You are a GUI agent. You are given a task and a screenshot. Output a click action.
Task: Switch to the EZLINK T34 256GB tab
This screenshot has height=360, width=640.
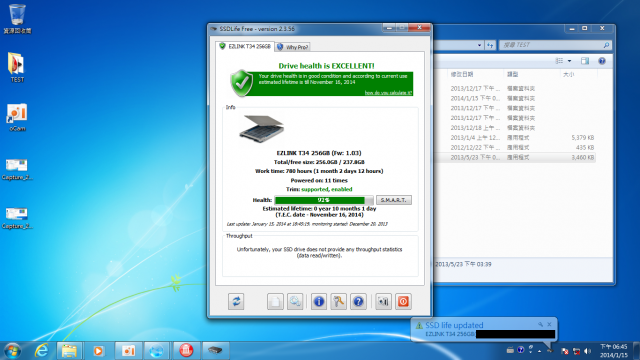click(245, 47)
